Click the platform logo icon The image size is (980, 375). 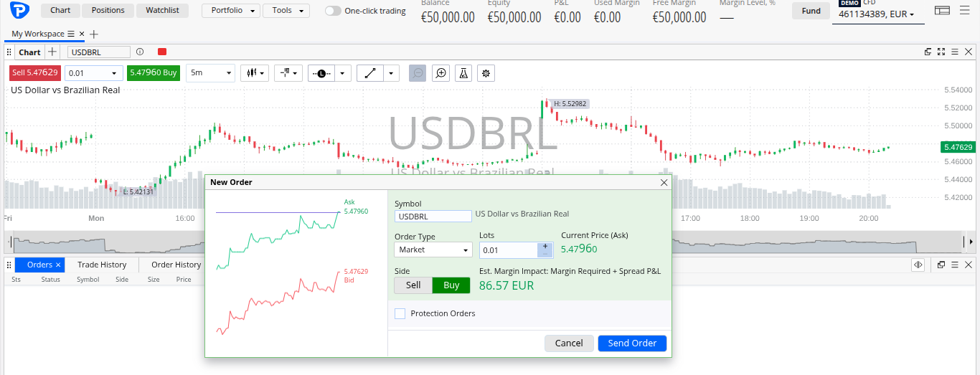(19, 11)
